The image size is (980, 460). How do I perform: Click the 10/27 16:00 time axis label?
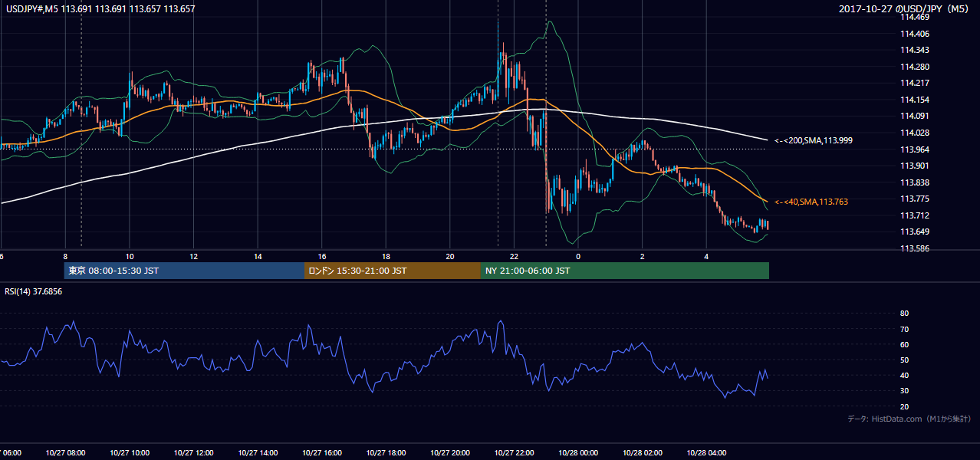pos(322,452)
